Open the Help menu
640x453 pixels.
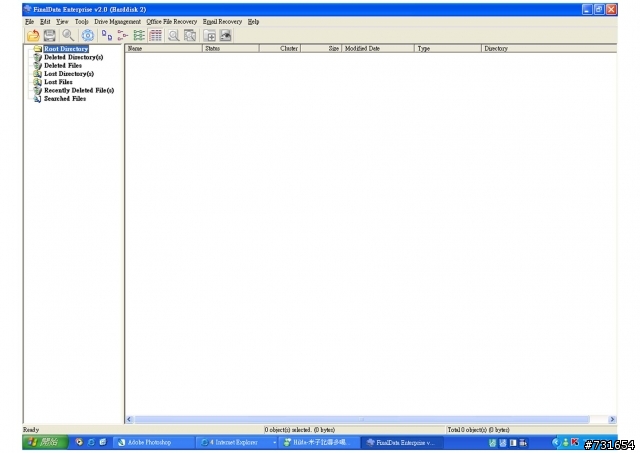[x=253, y=22]
